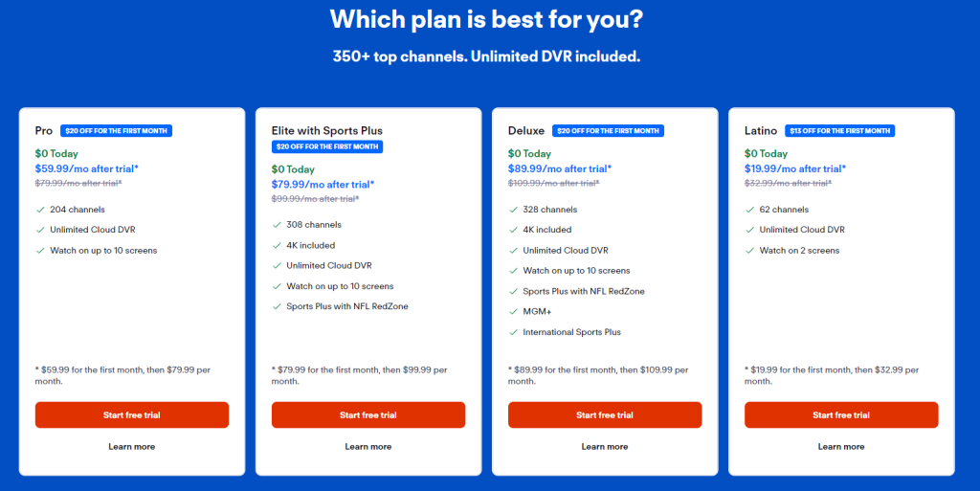This screenshot has width=980, height=491.
Task: Click checkmark icon beside MGM+
Action: [x=513, y=312]
